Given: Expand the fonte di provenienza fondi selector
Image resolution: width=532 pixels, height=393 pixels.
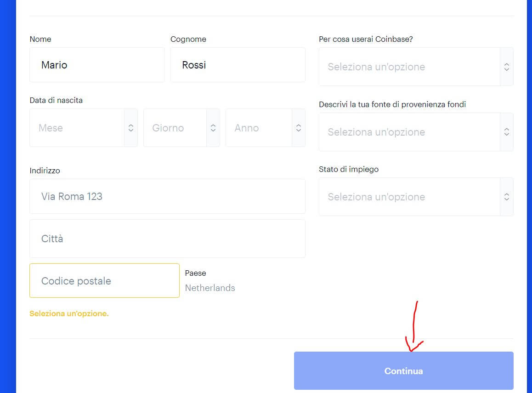Looking at the screenshot, I should point(416,132).
